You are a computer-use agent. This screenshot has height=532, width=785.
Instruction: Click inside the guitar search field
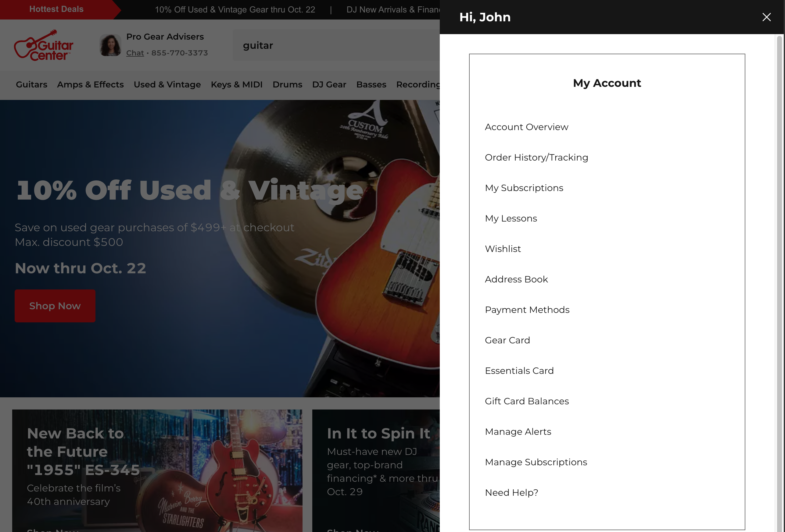(338, 45)
